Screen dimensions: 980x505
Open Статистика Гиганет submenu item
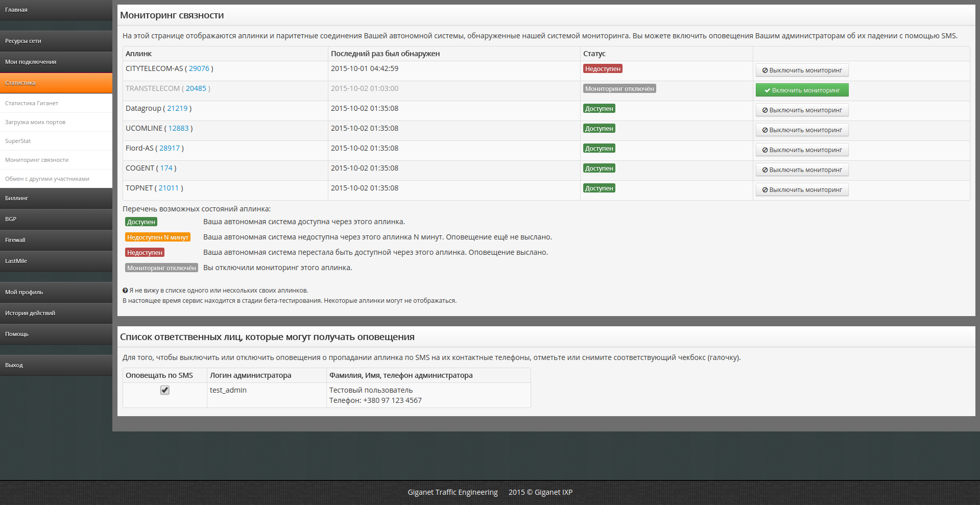coord(56,103)
